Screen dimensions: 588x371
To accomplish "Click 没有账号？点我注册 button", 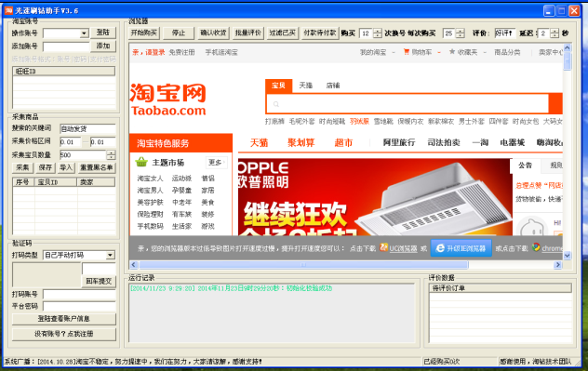I will (64, 334).
